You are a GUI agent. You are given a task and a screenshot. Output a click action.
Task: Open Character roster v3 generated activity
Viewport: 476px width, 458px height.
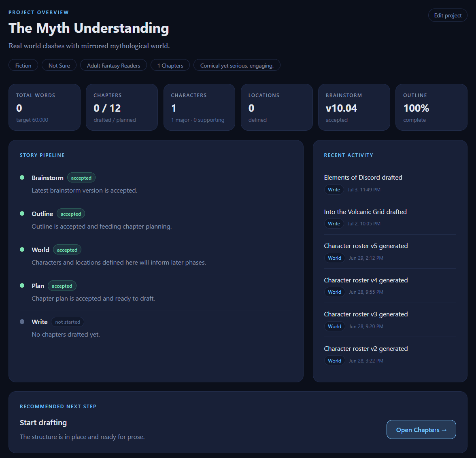[x=366, y=314]
